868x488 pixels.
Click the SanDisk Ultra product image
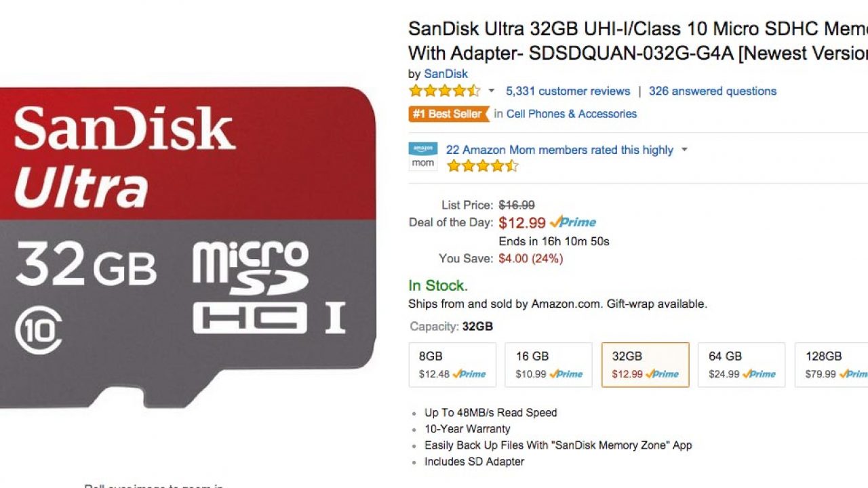pyautogui.click(x=188, y=247)
